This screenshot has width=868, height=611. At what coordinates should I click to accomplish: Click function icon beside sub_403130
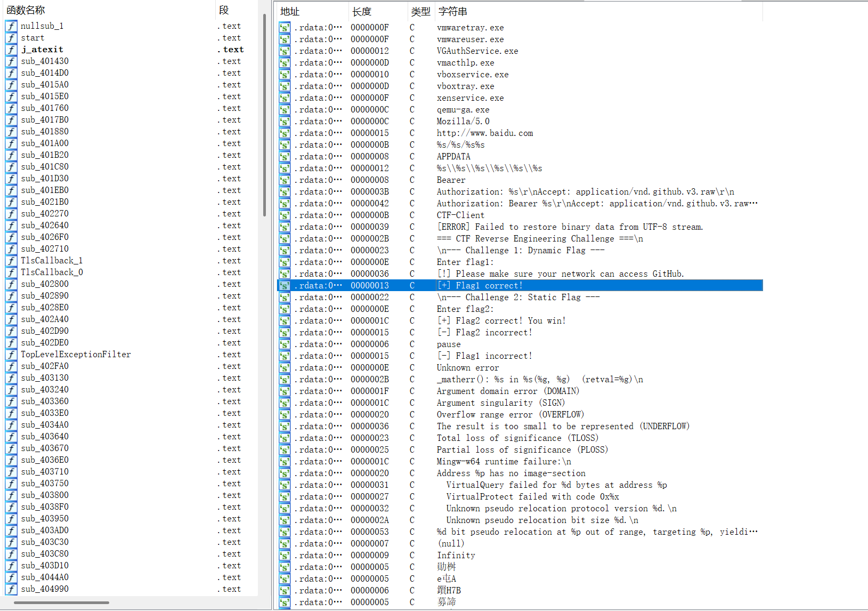pos(11,378)
